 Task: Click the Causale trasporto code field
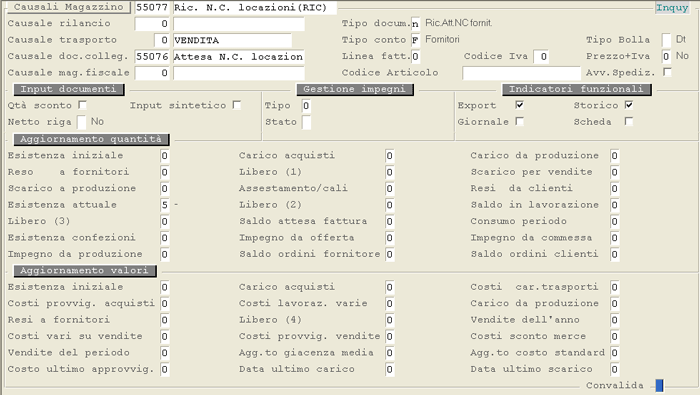pyautogui.click(x=161, y=40)
